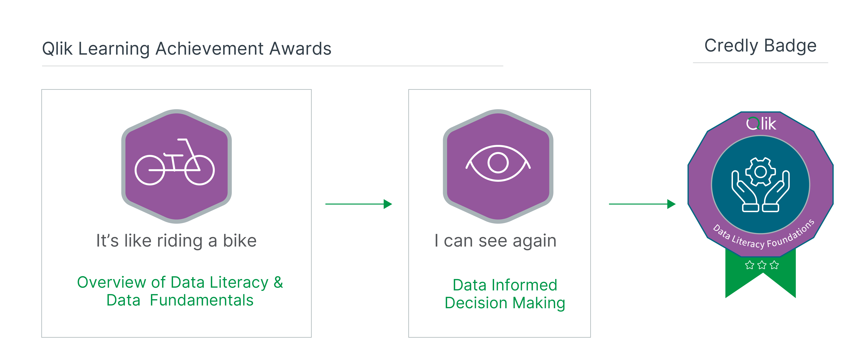Click the three stars on green ribbon
Image resolution: width=868 pixels, height=357 pixels.
pyautogui.click(x=762, y=265)
